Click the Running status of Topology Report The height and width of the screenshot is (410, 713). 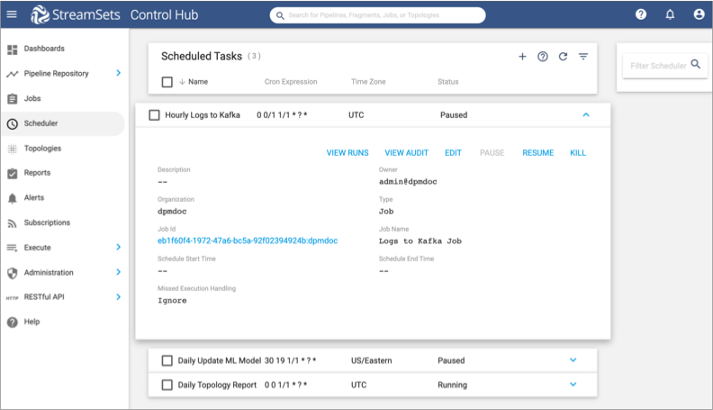(x=452, y=385)
